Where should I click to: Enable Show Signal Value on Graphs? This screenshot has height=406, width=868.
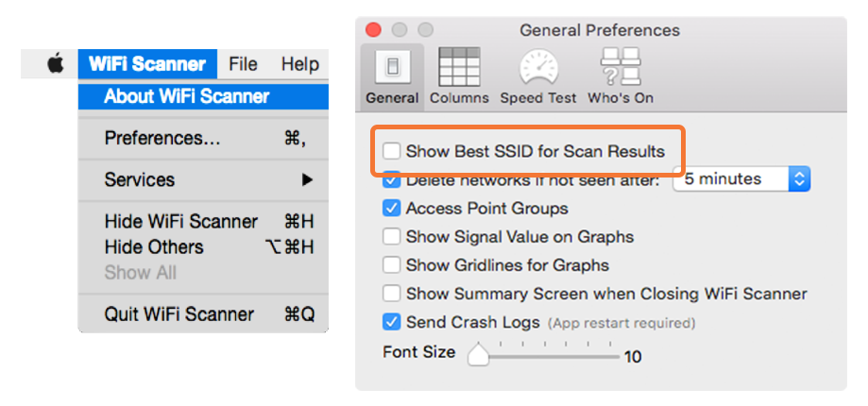391,237
